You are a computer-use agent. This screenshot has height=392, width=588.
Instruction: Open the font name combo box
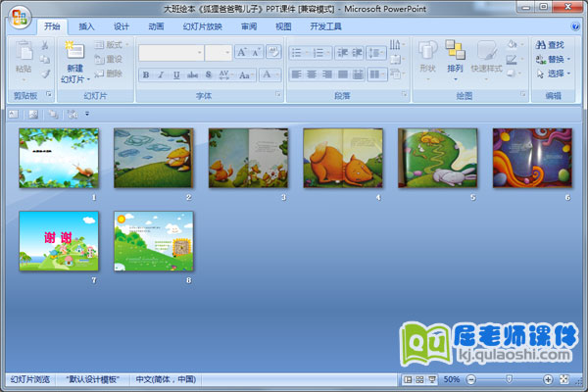coord(171,52)
